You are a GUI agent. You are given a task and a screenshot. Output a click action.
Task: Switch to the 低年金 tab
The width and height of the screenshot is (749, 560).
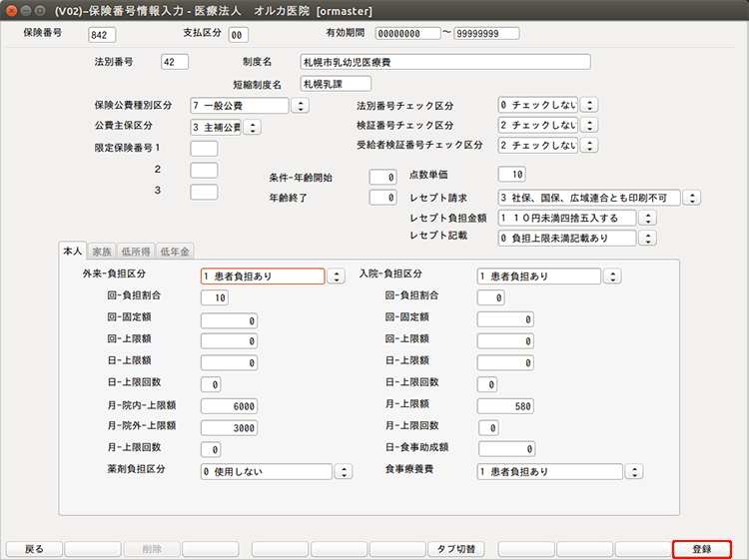pos(175,252)
